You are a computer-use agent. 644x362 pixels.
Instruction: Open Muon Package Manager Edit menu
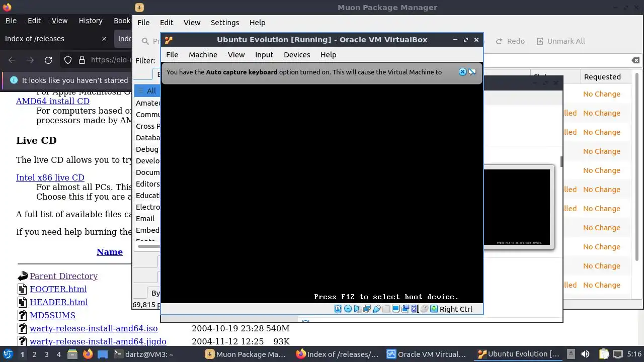point(167,23)
